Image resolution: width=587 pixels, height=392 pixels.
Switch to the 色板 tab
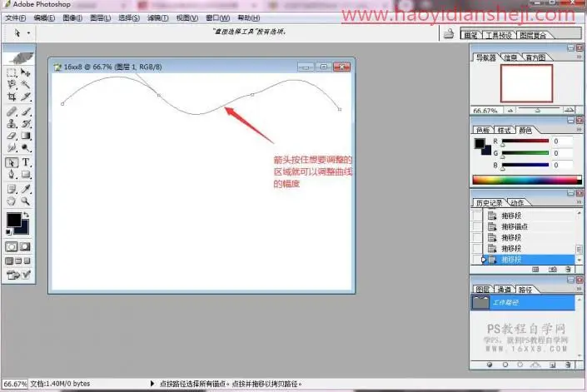click(x=483, y=130)
